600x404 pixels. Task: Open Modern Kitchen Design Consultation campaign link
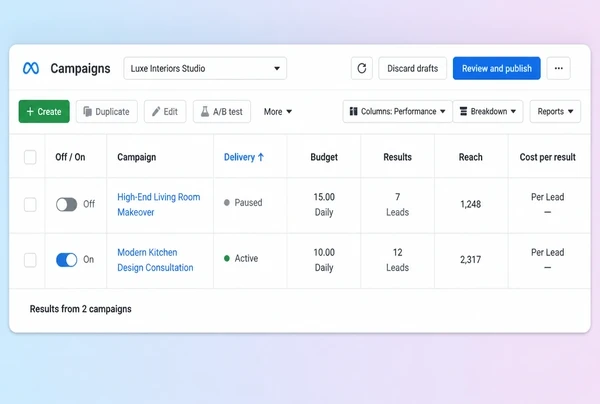coord(155,260)
